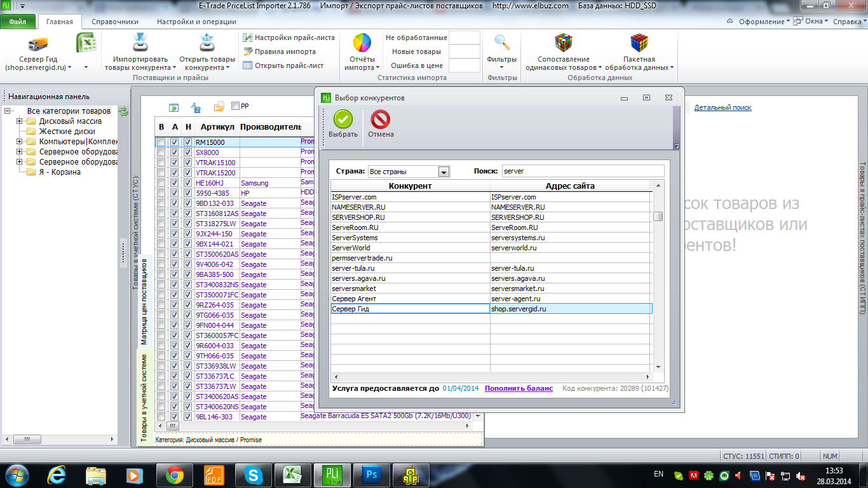Open Internet Explorer from taskbar
The width and height of the screenshot is (868, 488).
(57, 475)
